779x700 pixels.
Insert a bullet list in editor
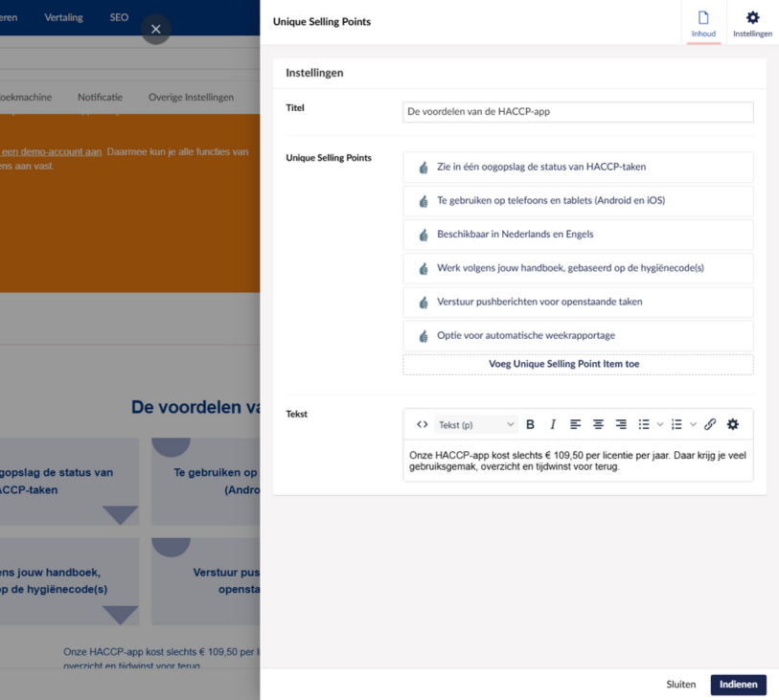click(x=644, y=424)
